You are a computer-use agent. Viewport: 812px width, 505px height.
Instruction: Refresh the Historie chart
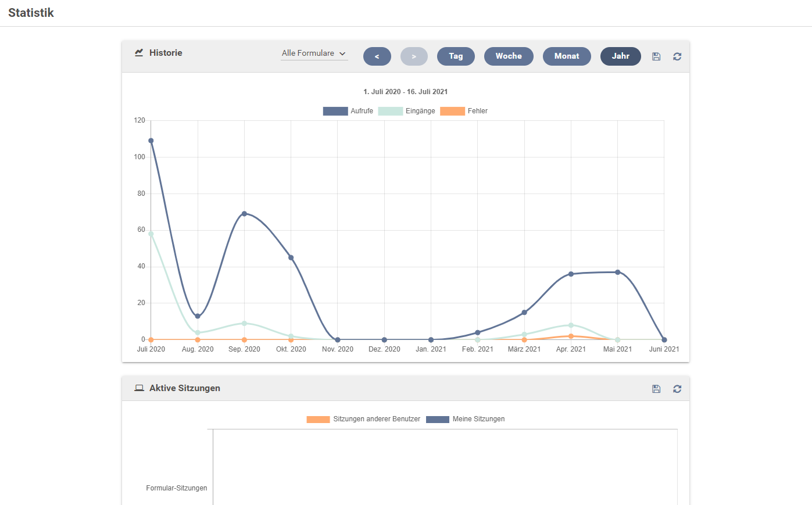[x=677, y=56]
